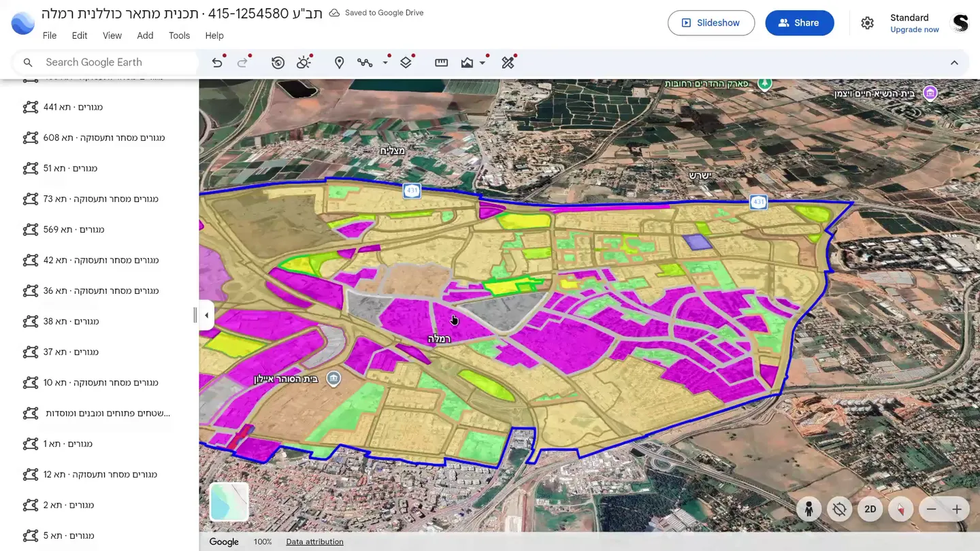The height and width of the screenshot is (551, 980).
Task: Click the compass to face north
Action: pos(900,509)
